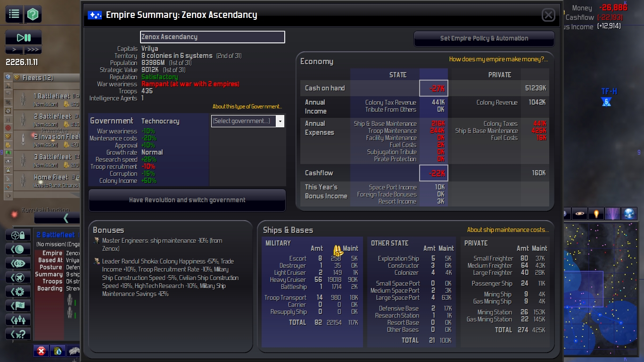Screen dimensions: 644x362
Task: Cycle to previous flagged item icon
Action: 18,305
